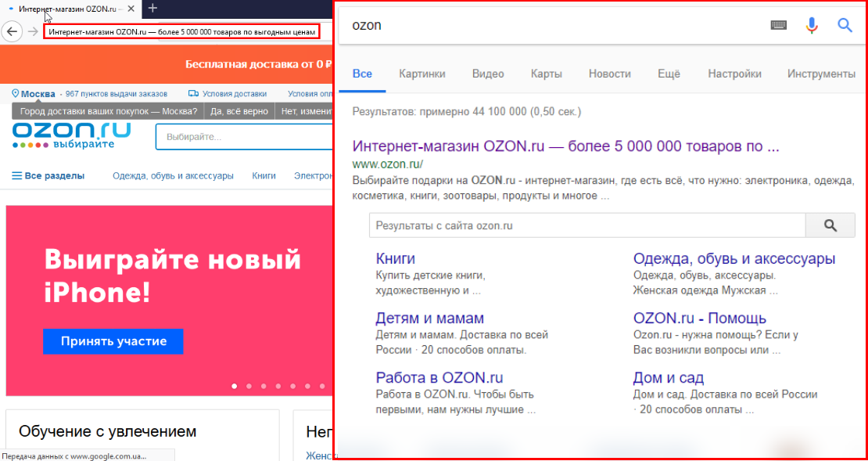Open Условия доставки with truck icon

click(x=228, y=94)
